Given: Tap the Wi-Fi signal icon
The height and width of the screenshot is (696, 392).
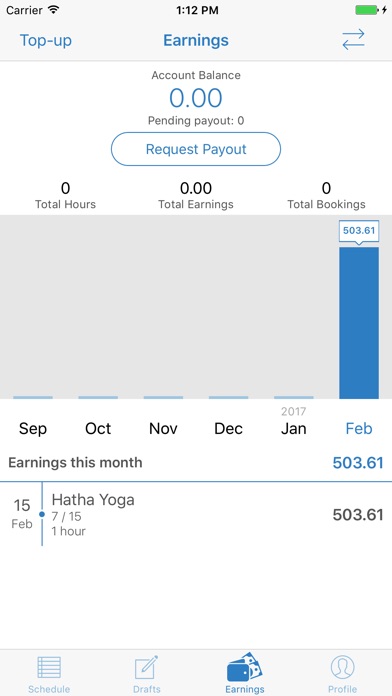Looking at the screenshot, I should coord(54,10).
